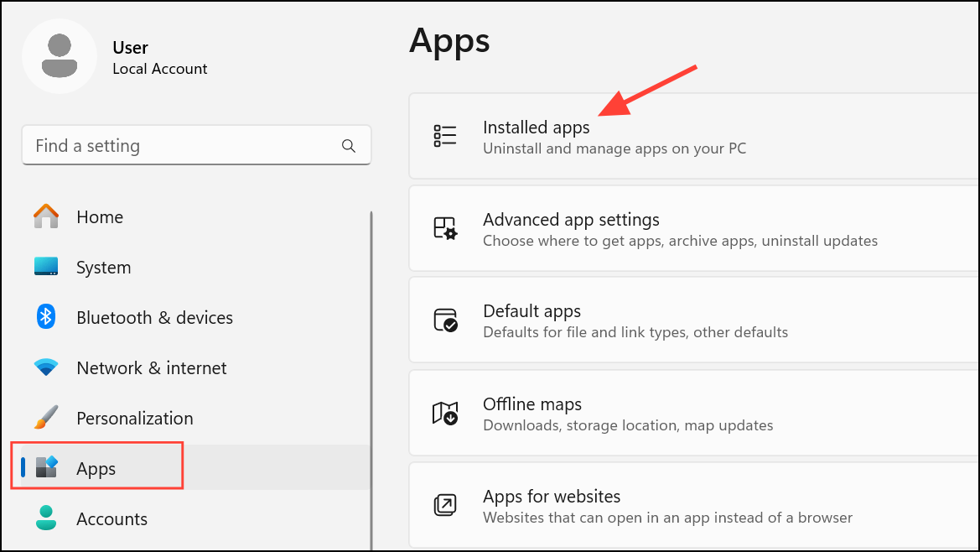The image size is (980, 552).
Task: Click the Offline maps download icon
Action: [445, 413]
